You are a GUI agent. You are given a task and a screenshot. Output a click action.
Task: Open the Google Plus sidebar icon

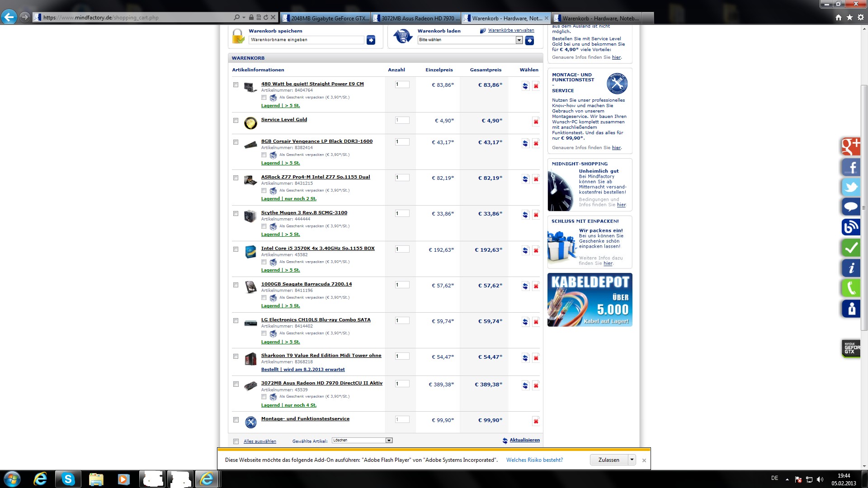[x=851, y=147]
